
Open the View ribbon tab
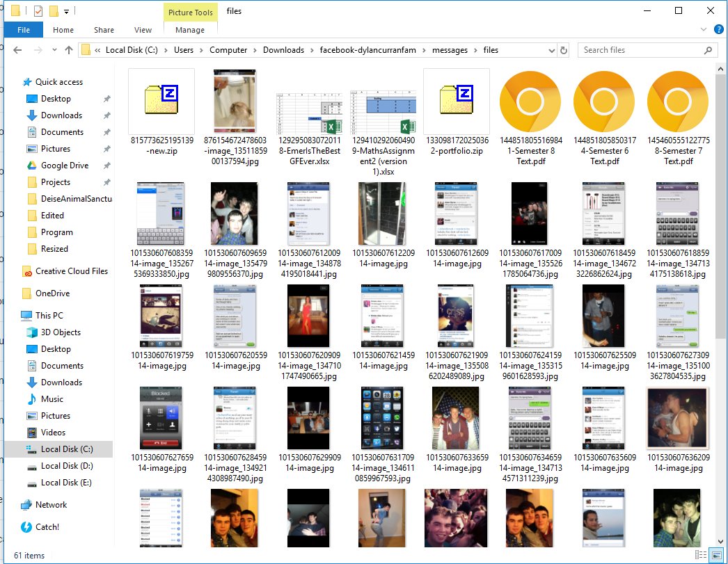143,30
